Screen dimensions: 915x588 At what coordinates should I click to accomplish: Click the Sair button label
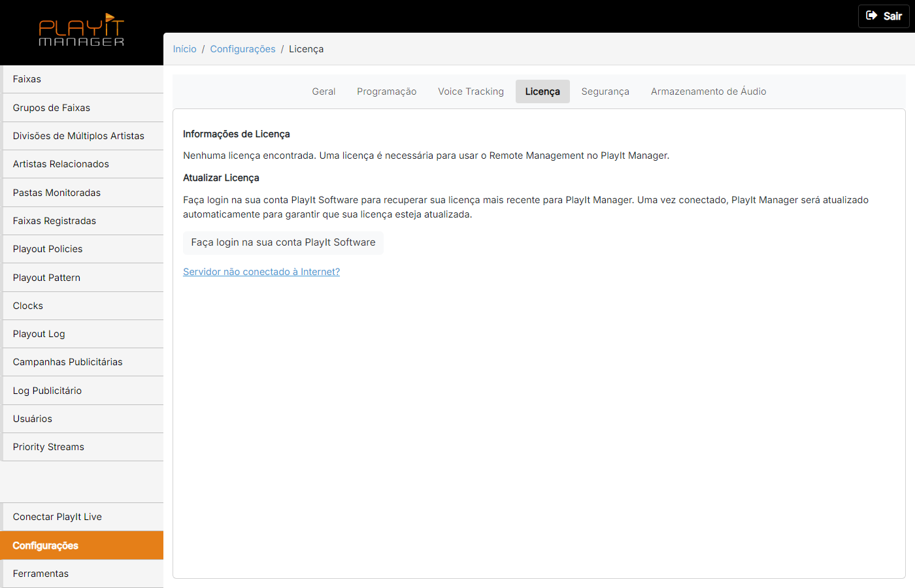click(892, 16)
